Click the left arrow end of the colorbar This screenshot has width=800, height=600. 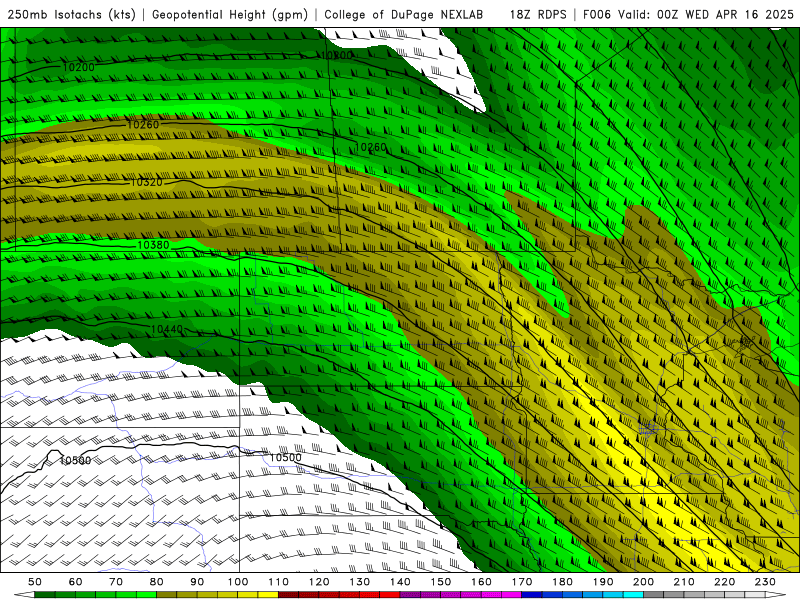tap(23, 595)
